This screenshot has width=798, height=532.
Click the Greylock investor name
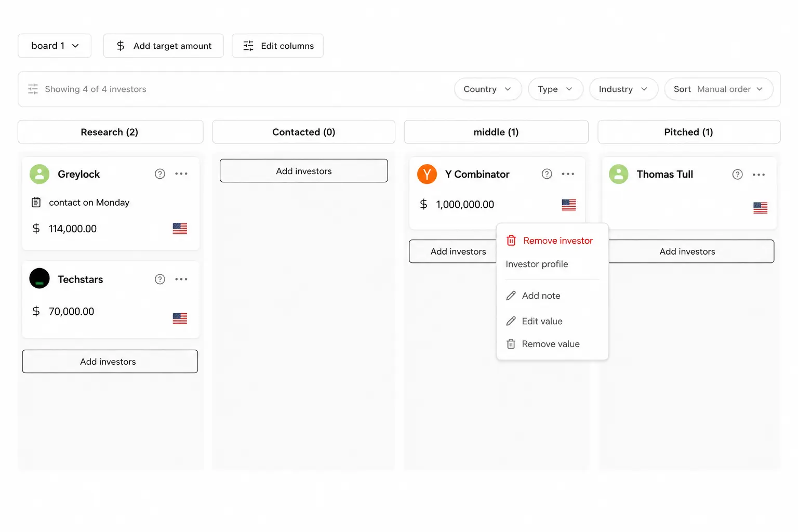coord(79,174)
